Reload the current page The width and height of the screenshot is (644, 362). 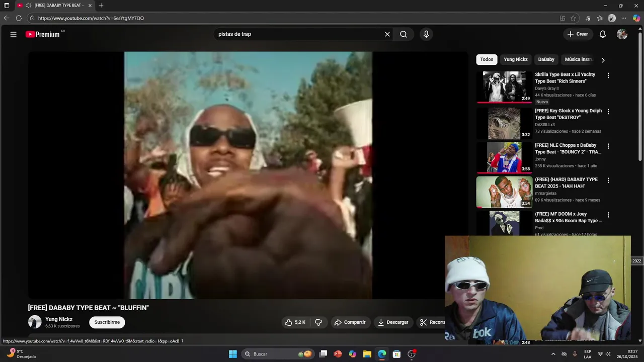tap(19, 18)
